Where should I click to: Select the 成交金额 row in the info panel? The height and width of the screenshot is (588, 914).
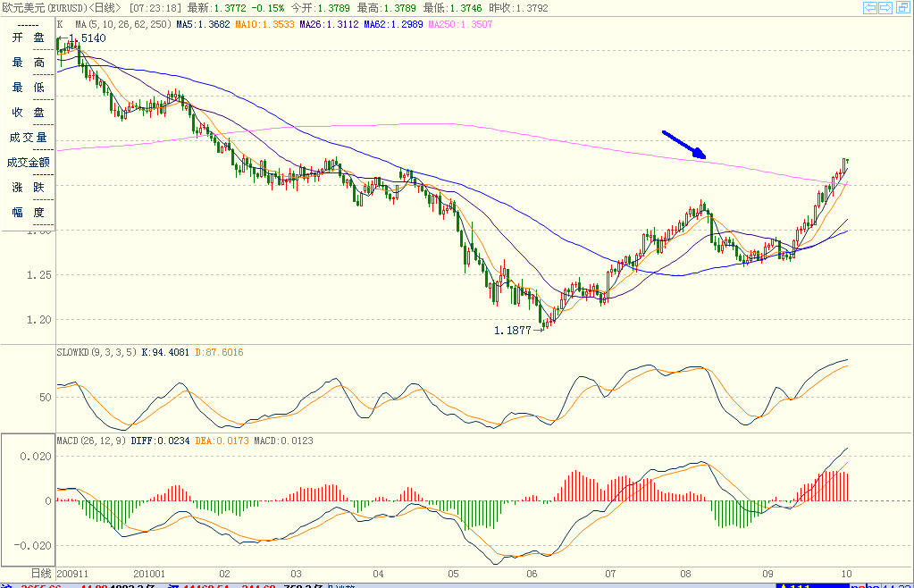tap(28, 163)
